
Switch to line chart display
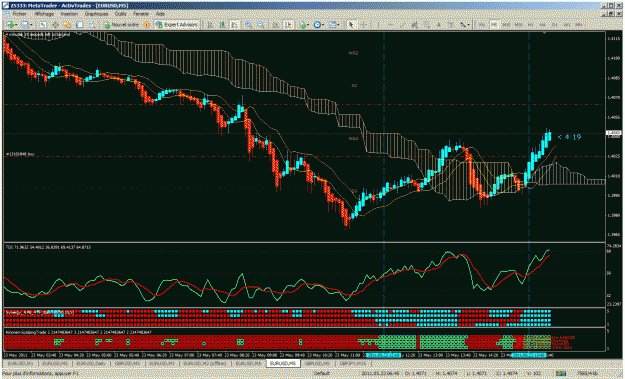point(234,25)
